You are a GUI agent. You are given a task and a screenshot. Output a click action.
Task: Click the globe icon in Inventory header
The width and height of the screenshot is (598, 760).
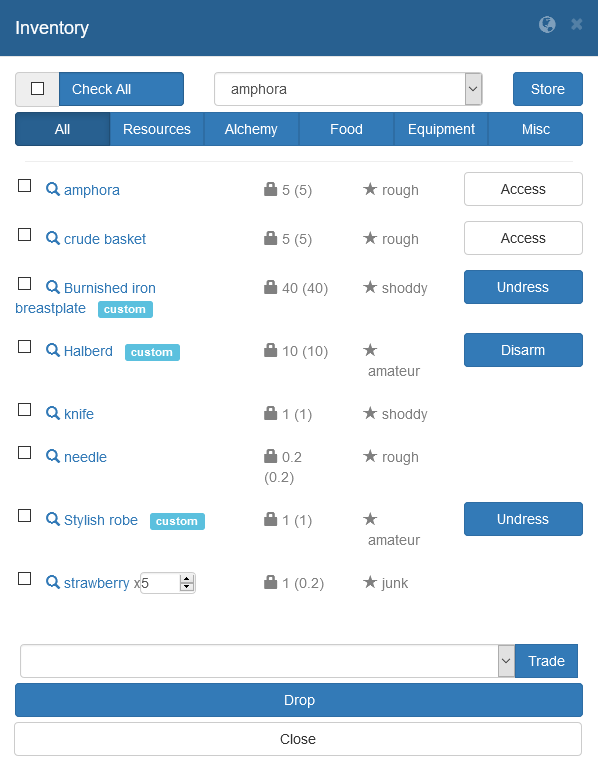pyautogui.click(x=547, y=24)
